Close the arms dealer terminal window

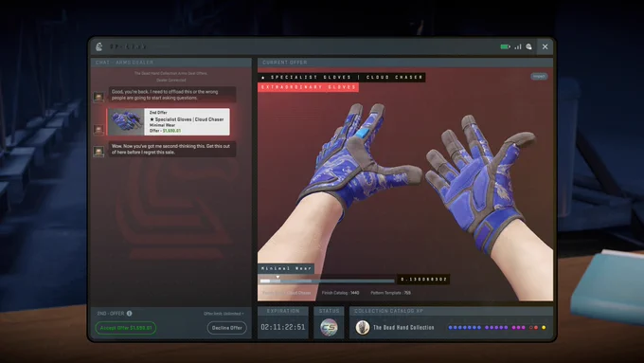point(545,46)
